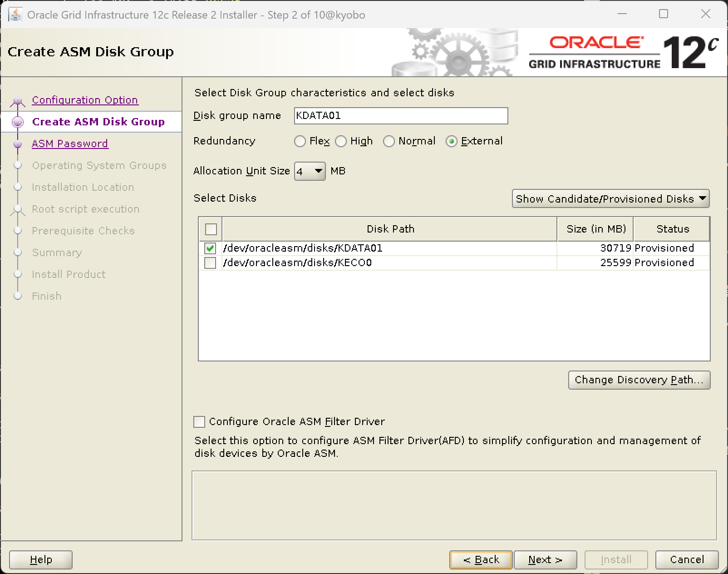Select Flex redundancy option
Image resolution: width=728 pixels, height=574 pixels.
click(x=300, y=142)
